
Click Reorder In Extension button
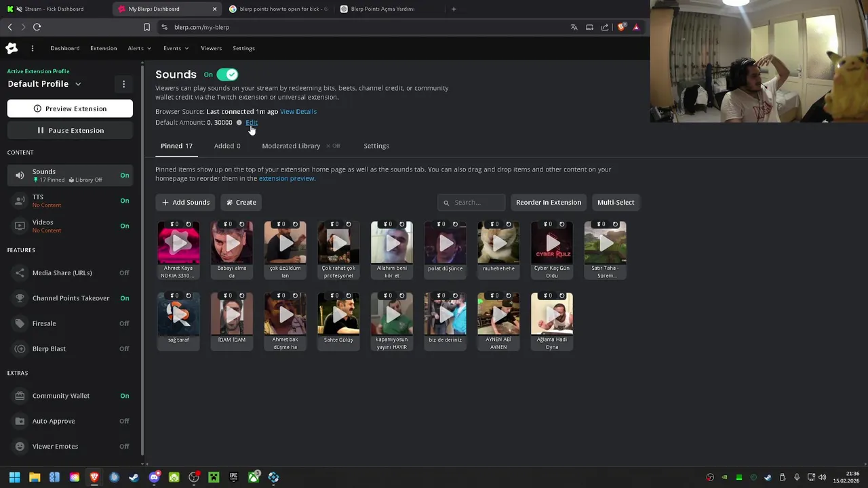coord(548,202)
